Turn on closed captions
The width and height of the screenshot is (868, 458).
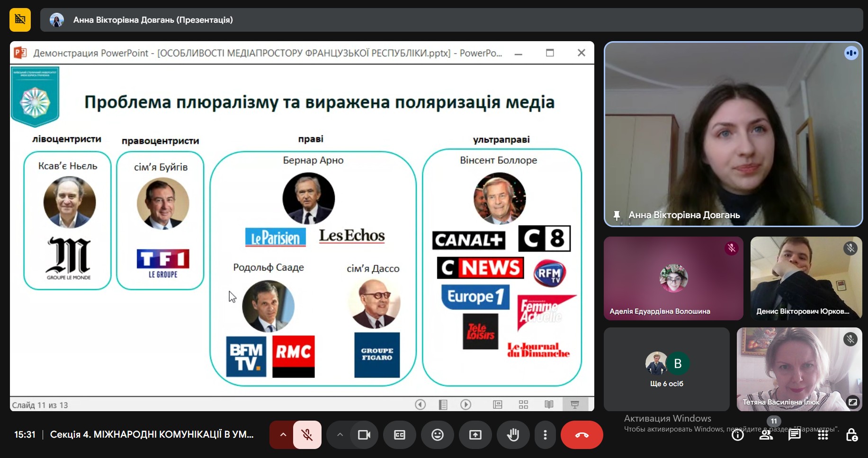(399, 435)
